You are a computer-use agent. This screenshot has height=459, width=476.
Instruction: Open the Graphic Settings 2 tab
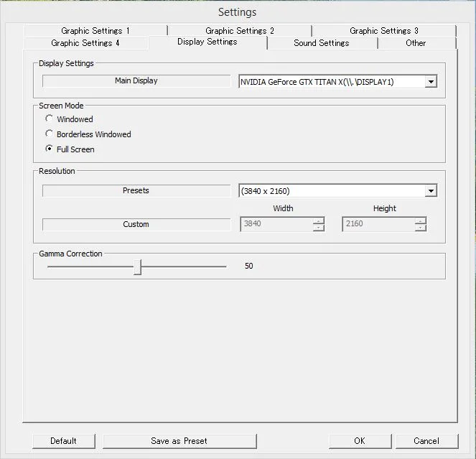[240, 31]
